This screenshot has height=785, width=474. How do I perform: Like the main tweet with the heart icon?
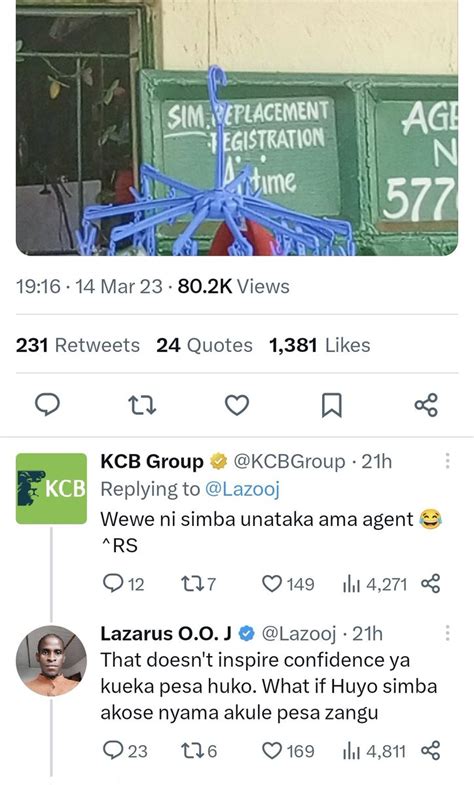pos(237,405)
